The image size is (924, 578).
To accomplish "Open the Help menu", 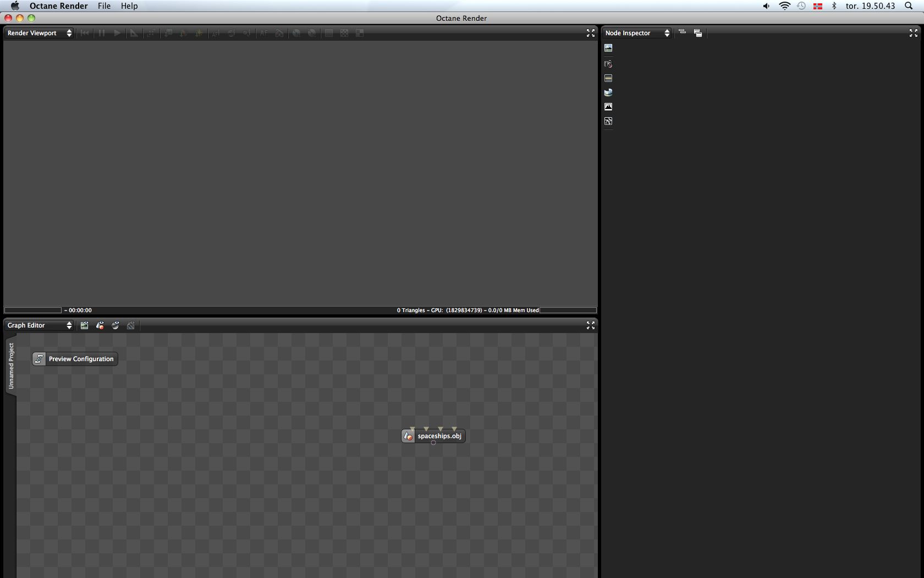I will 129,6.
